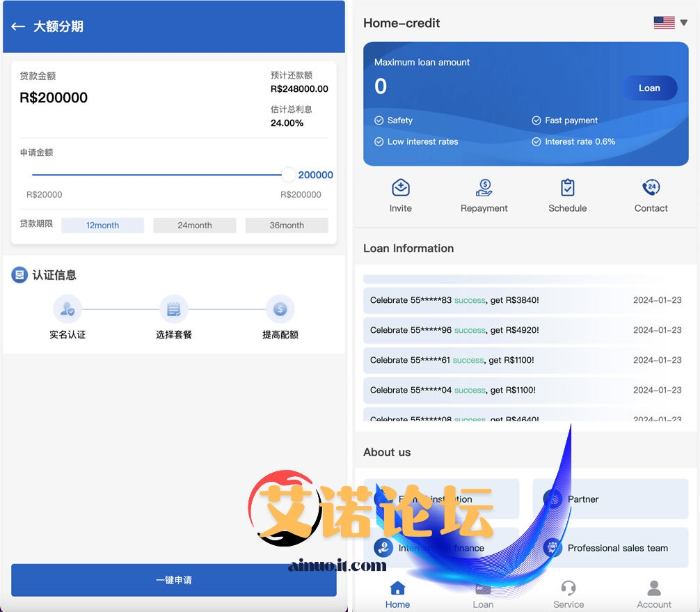Click the Professional sales team icon
This screenshot has height=612, width=700.
(x=552, y=547)
